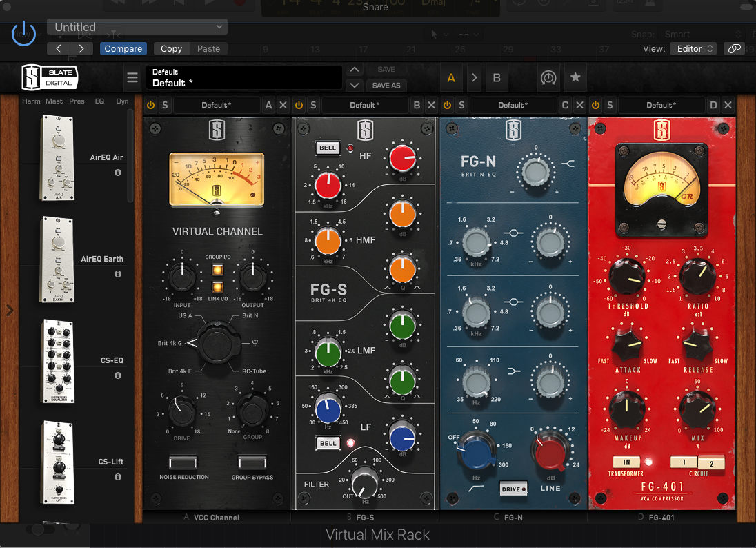Select previous preset with up chevron

(355, 70)
